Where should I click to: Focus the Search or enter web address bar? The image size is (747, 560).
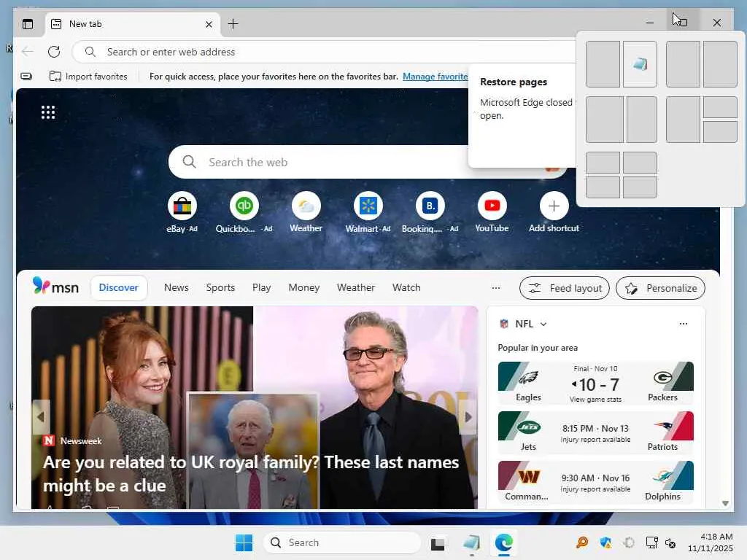click(x=324, y=52)
